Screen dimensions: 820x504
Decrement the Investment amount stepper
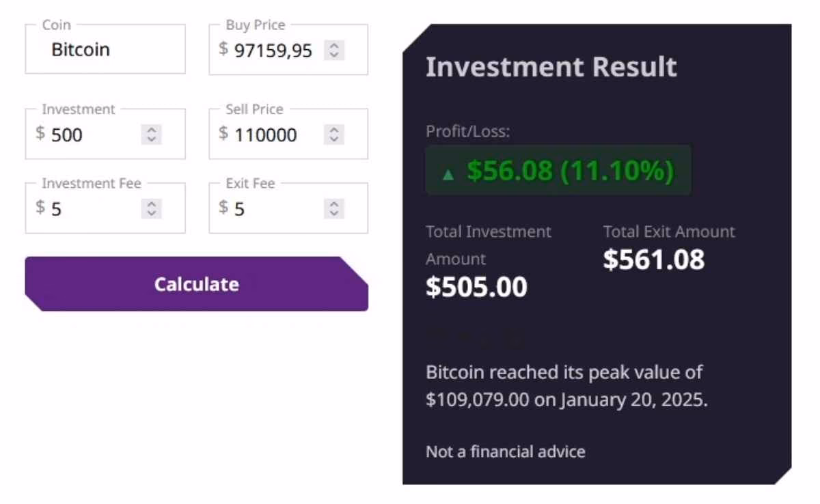[150, 139]
